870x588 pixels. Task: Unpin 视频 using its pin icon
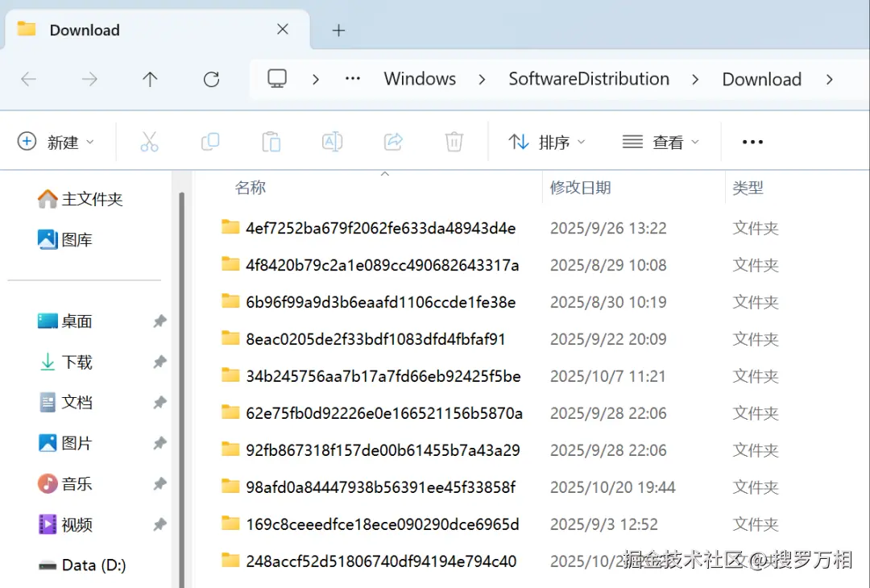coord(159,524)
